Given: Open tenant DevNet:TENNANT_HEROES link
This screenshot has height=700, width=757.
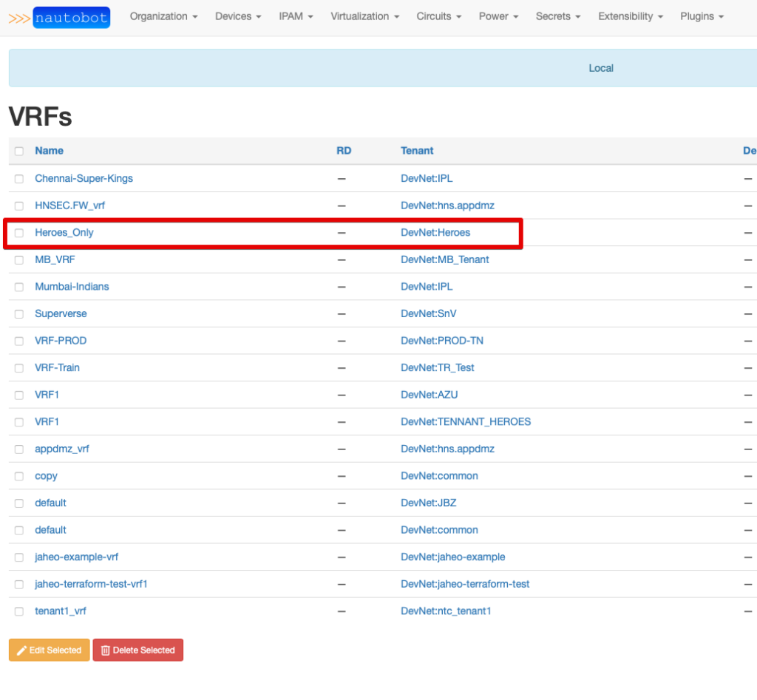Looking at the screenshot, I should [466, 421].
